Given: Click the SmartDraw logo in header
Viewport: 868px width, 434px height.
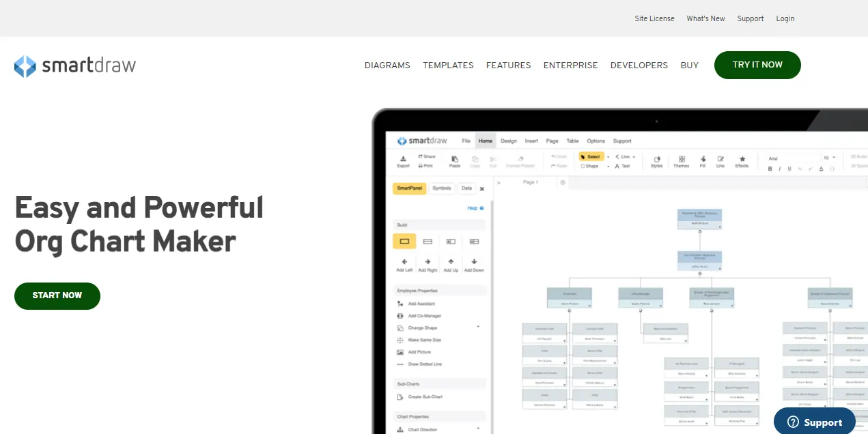Looking at the screenshot, I should [75, 66].
